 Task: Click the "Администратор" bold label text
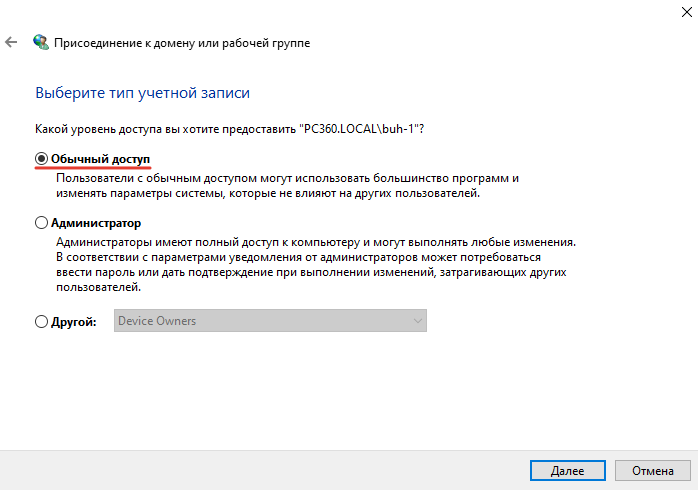click(95, 223)
